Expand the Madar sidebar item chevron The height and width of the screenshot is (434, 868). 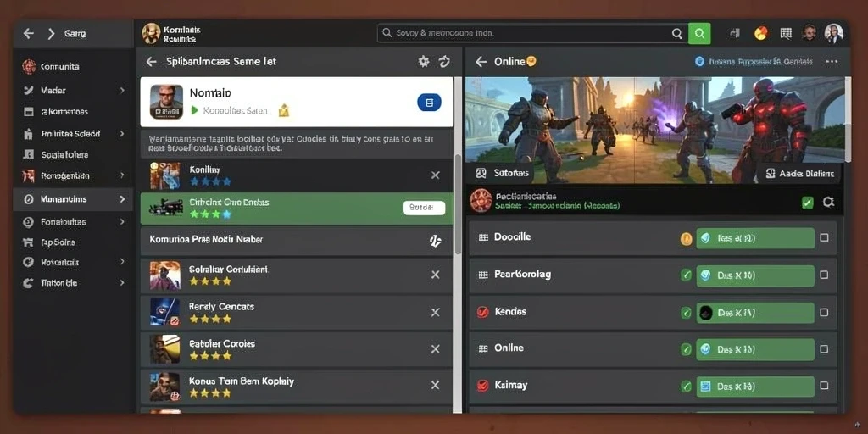[122, 90]
